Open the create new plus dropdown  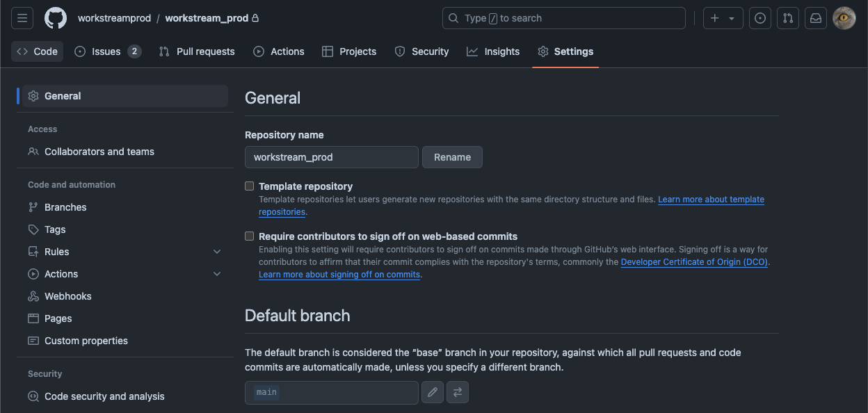click(x=723, y=18)
